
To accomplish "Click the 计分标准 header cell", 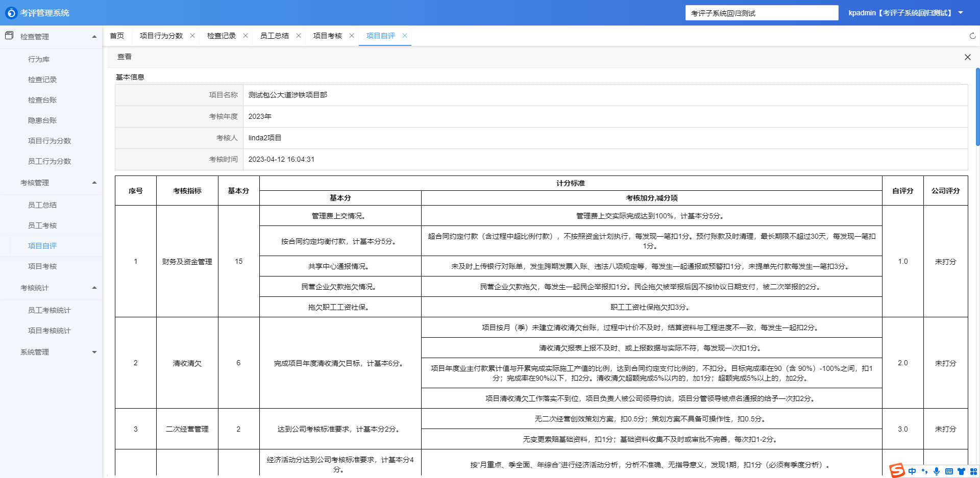I will click(x=571, y=183).
